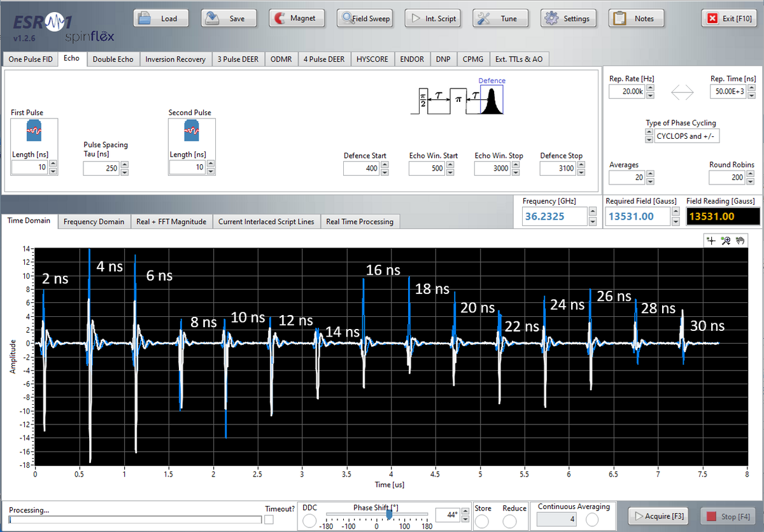Toggle the Timeout? checkbox
This screenshot has height=532, width=764.
click(x=269, y=520)
